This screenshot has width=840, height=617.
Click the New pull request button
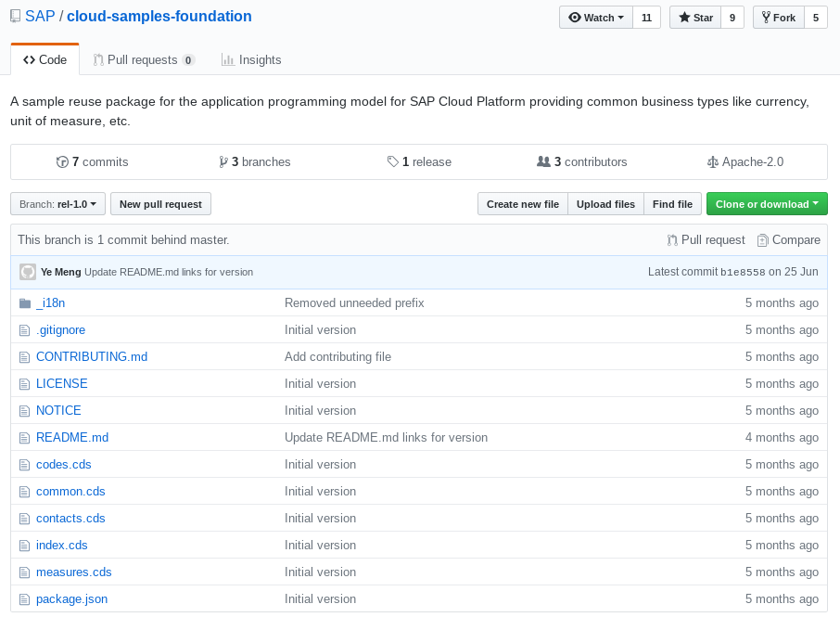(160, 204)
